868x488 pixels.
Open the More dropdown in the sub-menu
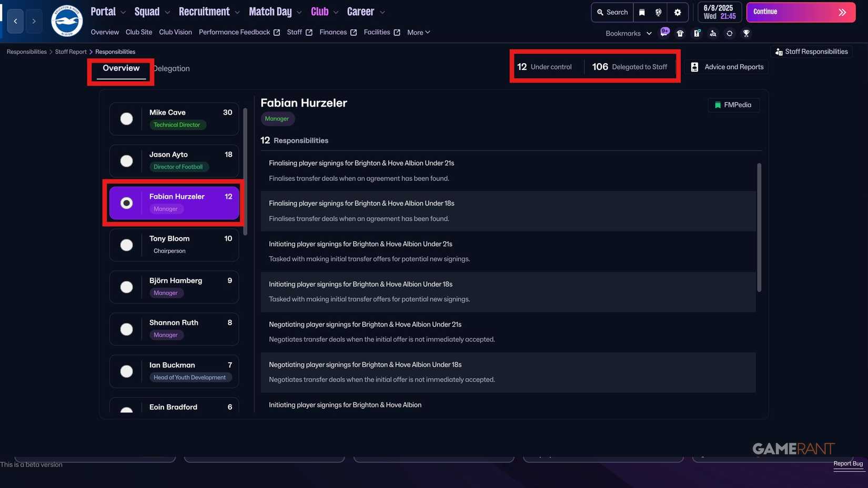click(418, 32)
